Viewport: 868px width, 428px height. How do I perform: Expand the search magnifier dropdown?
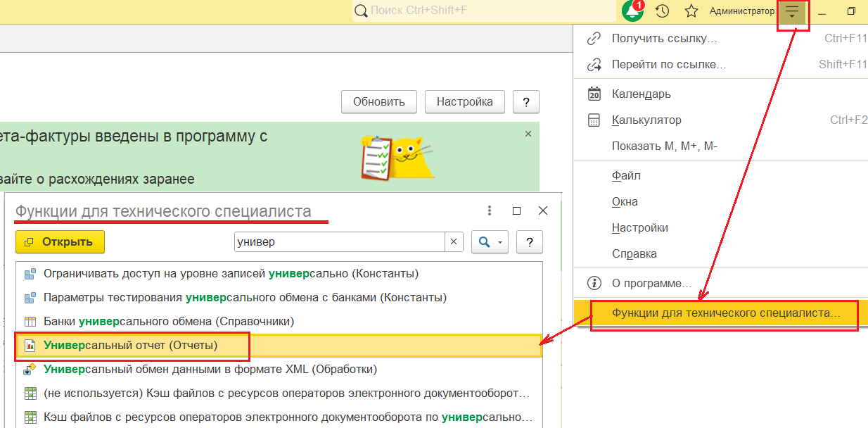tap(490, 241)
